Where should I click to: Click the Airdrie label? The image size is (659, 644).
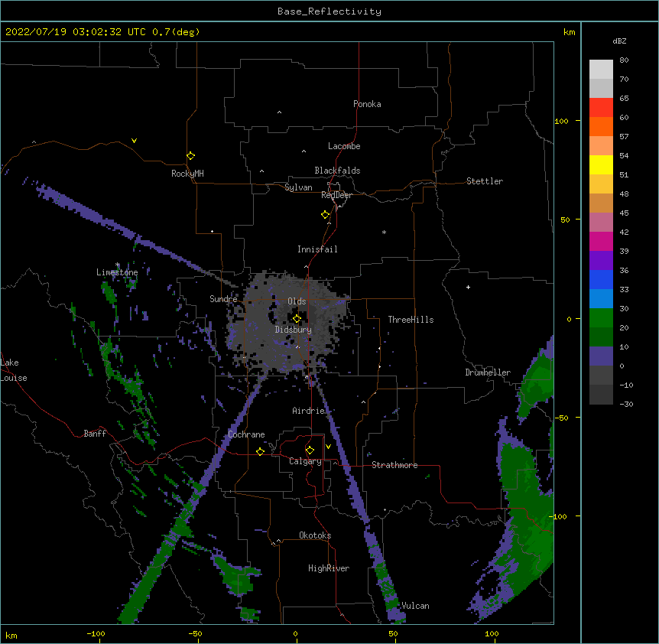[309, 411]
